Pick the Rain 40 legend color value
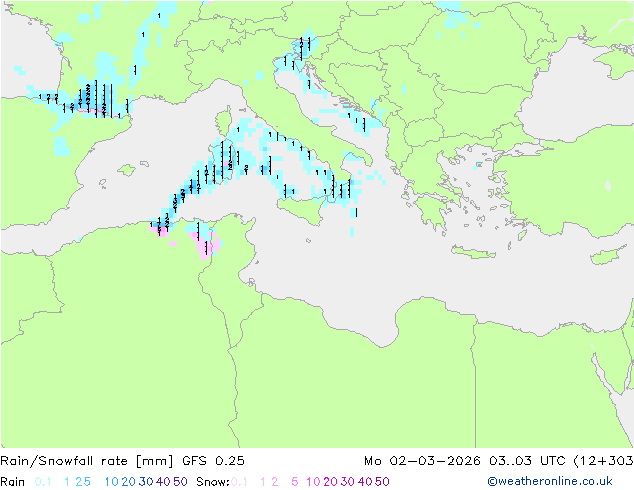The image size is (634, 490). 163,482
